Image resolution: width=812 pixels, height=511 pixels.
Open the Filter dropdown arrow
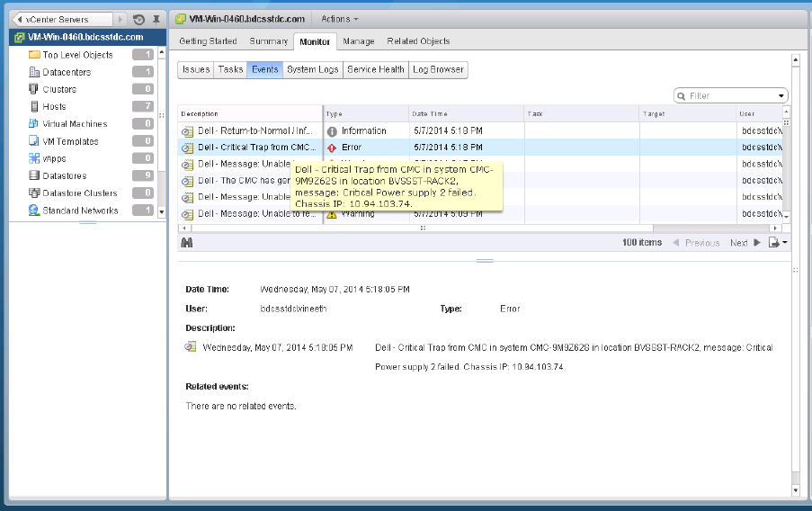pyautogui.click(x=781, y=96)
